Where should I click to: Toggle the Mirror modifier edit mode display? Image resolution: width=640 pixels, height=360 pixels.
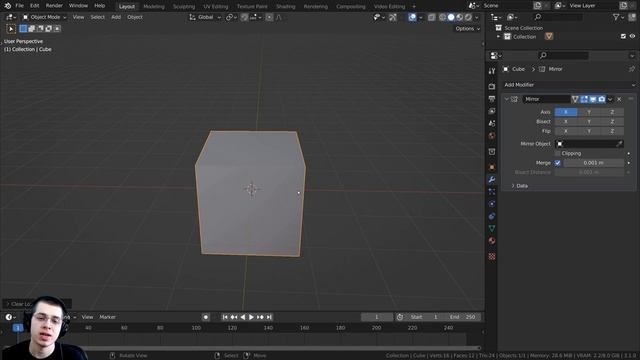584,99
